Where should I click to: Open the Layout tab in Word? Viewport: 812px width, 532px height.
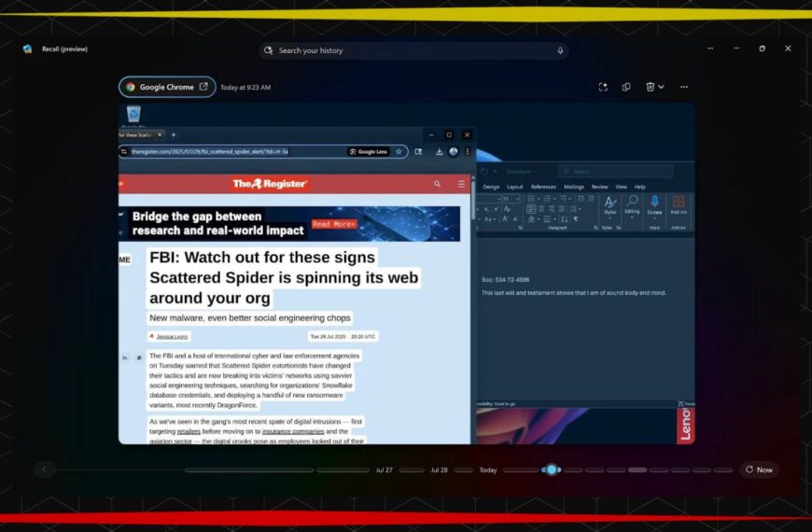(515, 187)
